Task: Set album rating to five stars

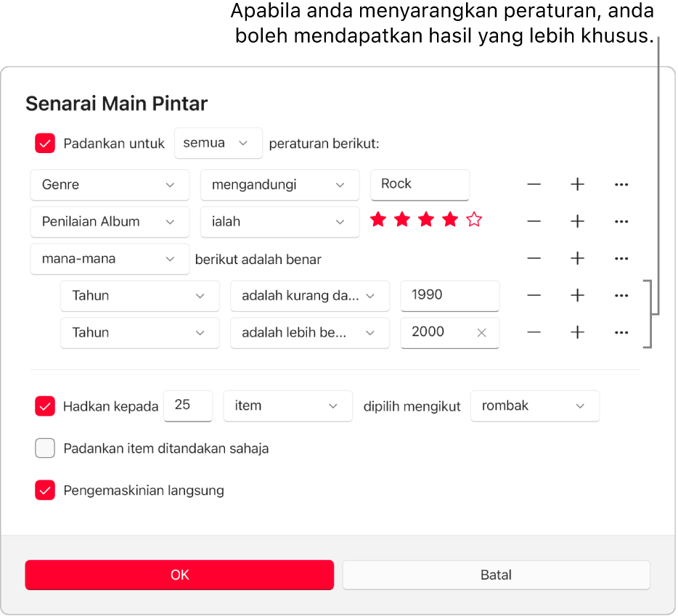Action: (x=474, y=219)
